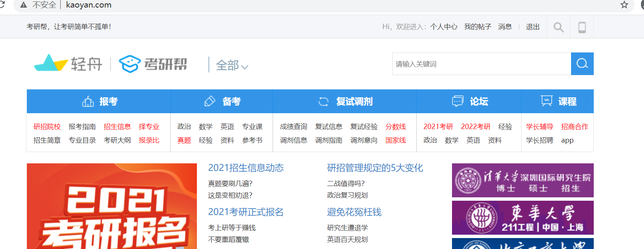Open the 报录比 link
This screenshot has width=644, height=249.
click(149, 140)
